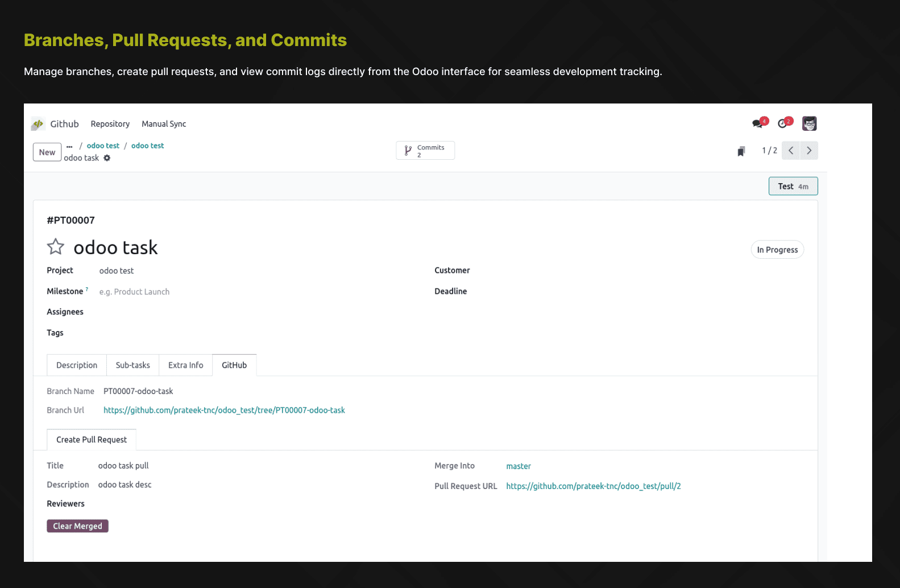This screenshot has width=900, height=588.
Task: Switch to the Sub-tasks tab
Action: point(133,365)
